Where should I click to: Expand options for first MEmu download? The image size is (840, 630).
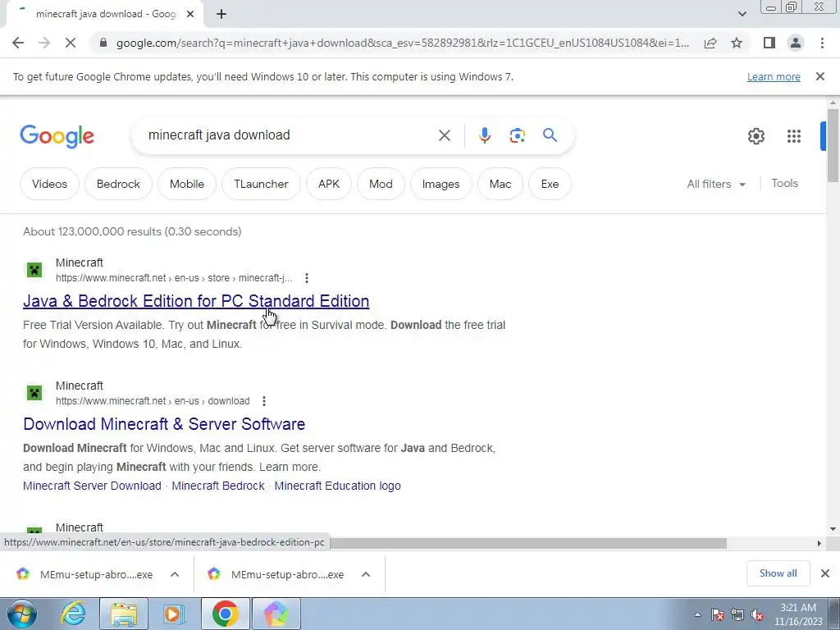click(175, 574)
